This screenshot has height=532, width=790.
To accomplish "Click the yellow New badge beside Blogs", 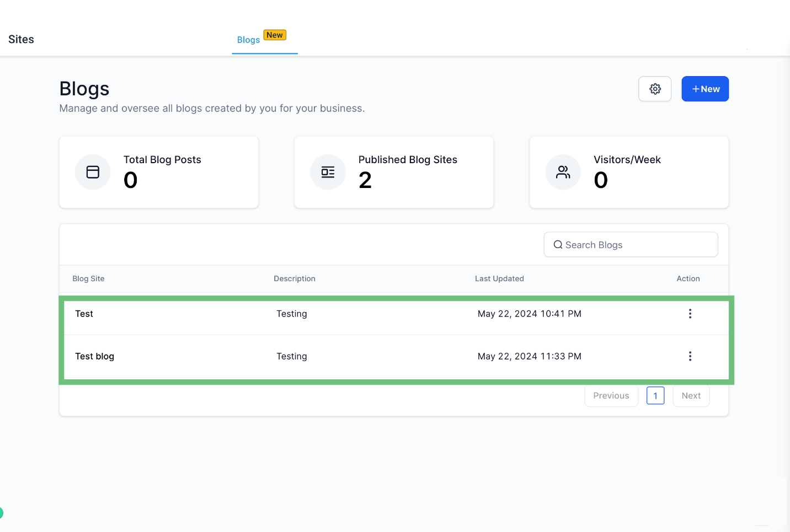I will [x=275, y=35].
